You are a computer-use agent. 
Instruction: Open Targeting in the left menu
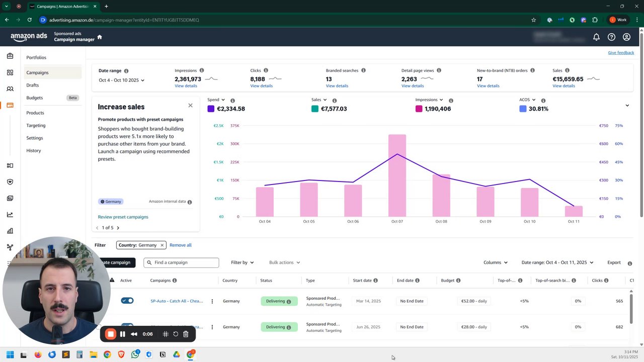pyautogui.click(x=36, y=125)
